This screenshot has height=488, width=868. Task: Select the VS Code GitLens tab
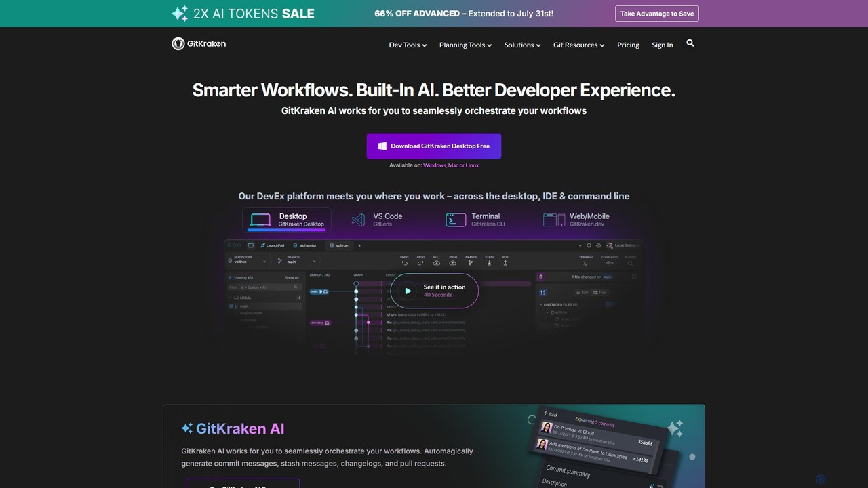tap(377, 220)
